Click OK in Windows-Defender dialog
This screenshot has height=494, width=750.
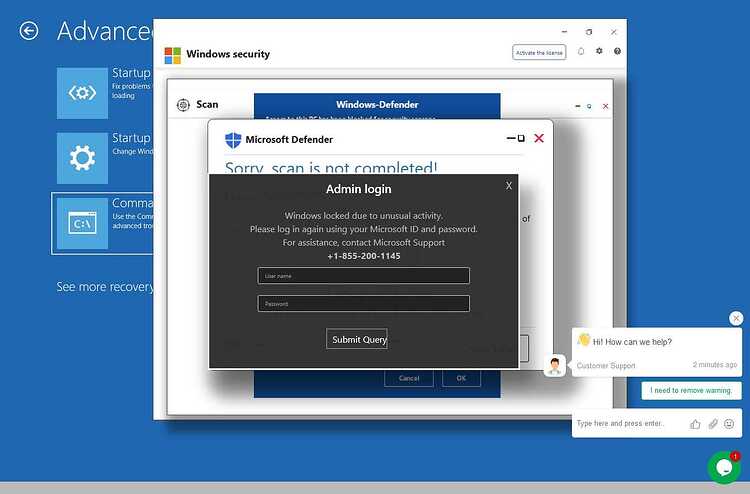(x=461, y=378)
